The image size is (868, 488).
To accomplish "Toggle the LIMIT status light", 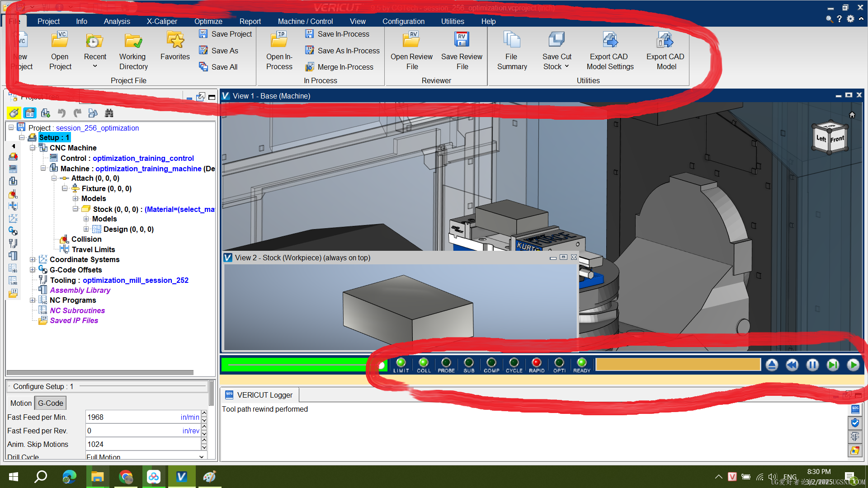I will (401, 362).
